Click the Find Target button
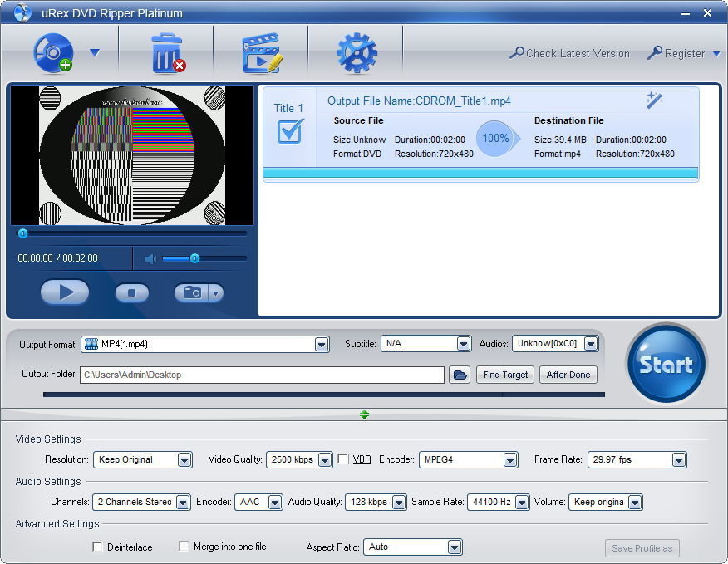The width and height of the screenshot is (728, 564). [505, 375]
